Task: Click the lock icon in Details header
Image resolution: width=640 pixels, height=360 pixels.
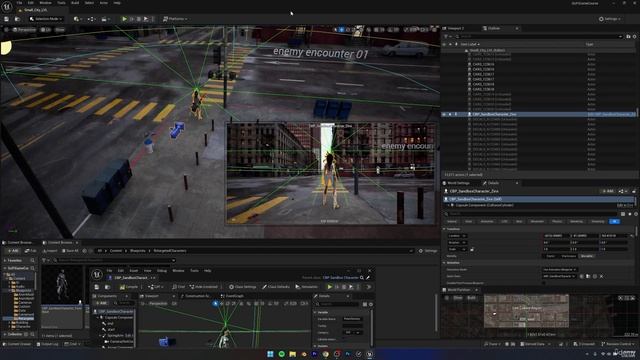Action: 634,191
